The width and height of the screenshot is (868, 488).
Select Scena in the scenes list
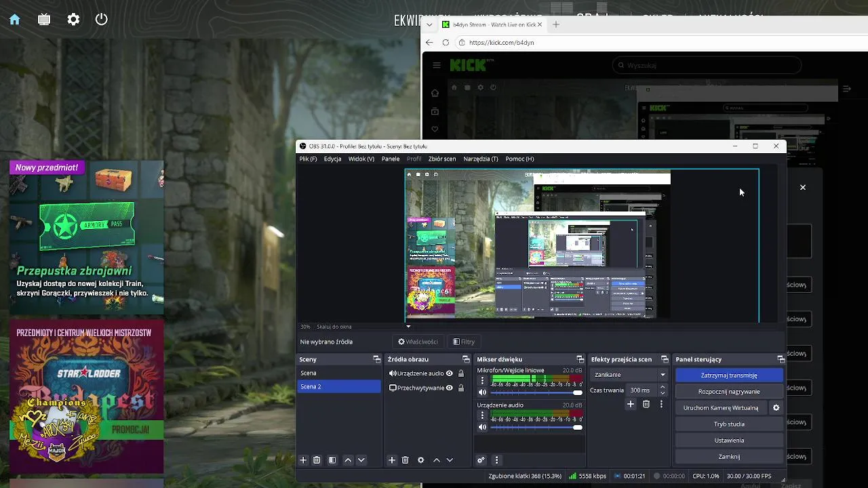click(x=340, y=373)
